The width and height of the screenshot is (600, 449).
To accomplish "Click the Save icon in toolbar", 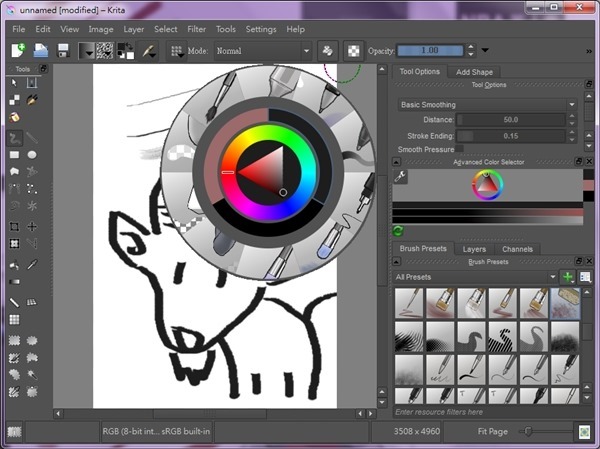I will 63,50.
